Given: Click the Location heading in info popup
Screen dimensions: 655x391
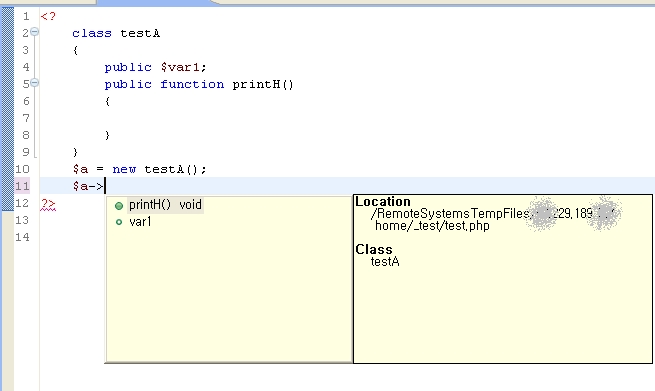Looking at the screenshot, I should point(383,202).
